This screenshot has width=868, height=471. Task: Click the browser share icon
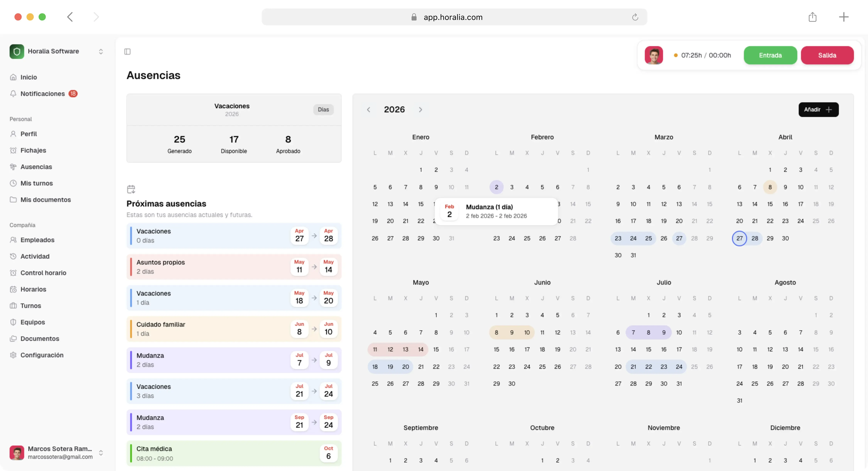tap(812, 17)
